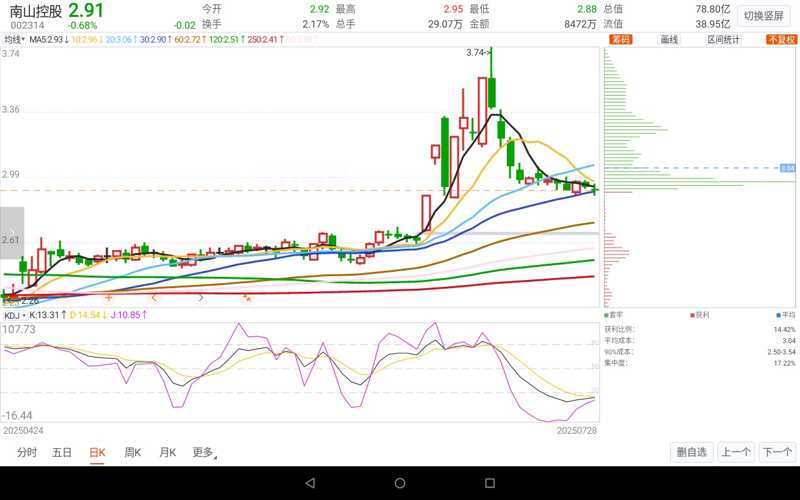This screenshot has width=800, height=500.
Task: Click the 集中度 17.22% row
Action: pos(699,363)
